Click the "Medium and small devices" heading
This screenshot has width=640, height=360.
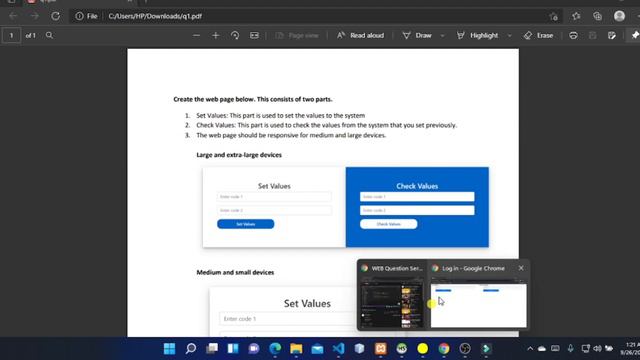pos(235,272)
